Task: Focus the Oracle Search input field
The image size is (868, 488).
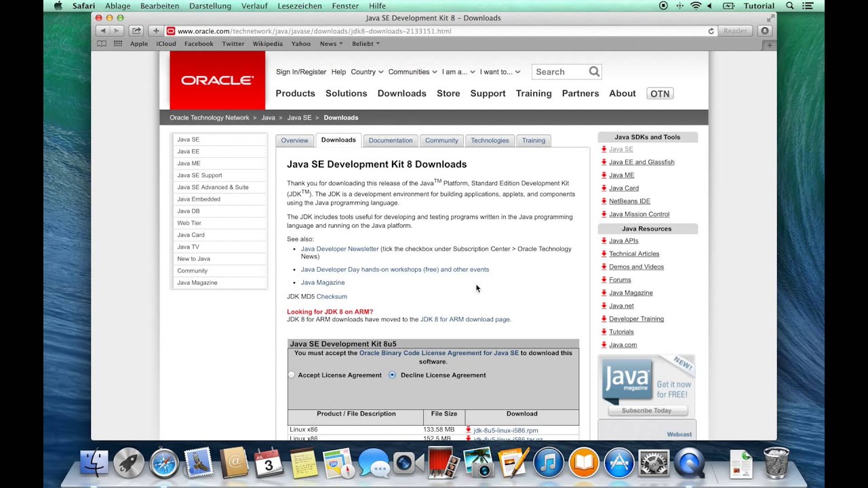Action: (x=559, y=71)
